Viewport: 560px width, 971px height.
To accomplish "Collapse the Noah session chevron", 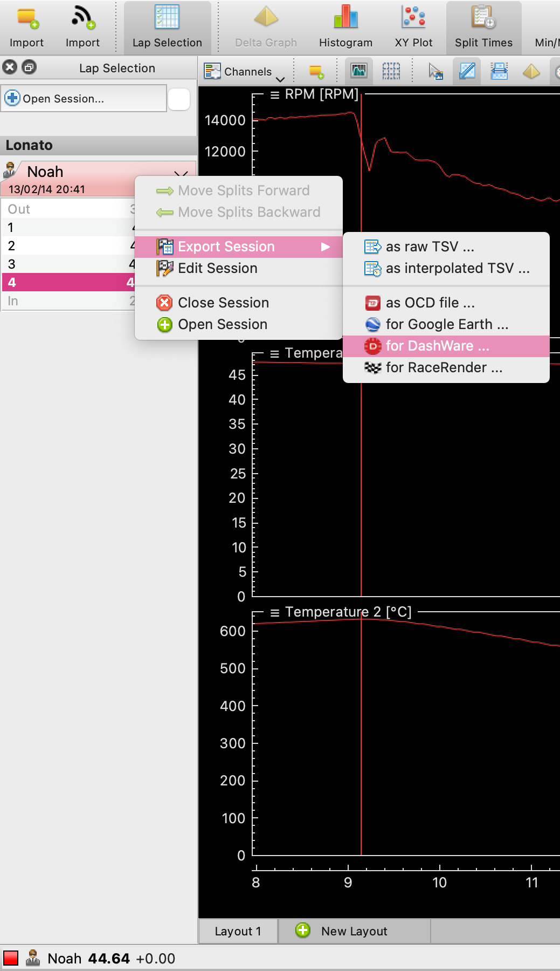I will click(x=181, y=173).
